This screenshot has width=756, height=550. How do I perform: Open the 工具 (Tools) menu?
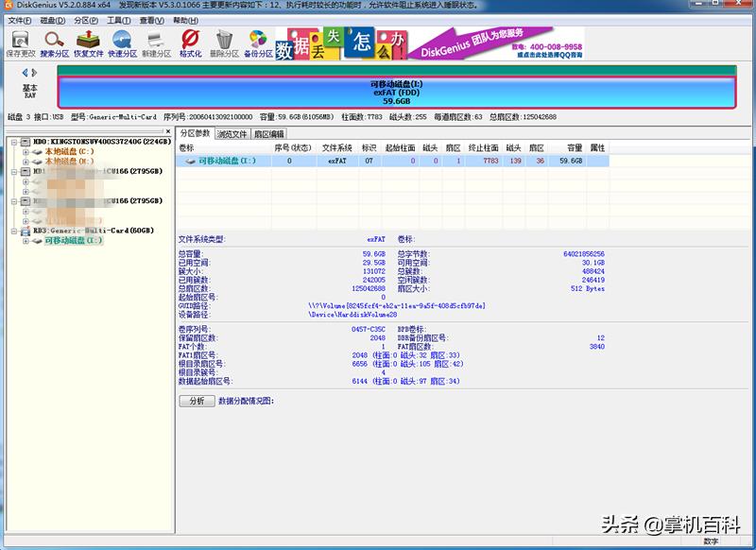point(117,21)
